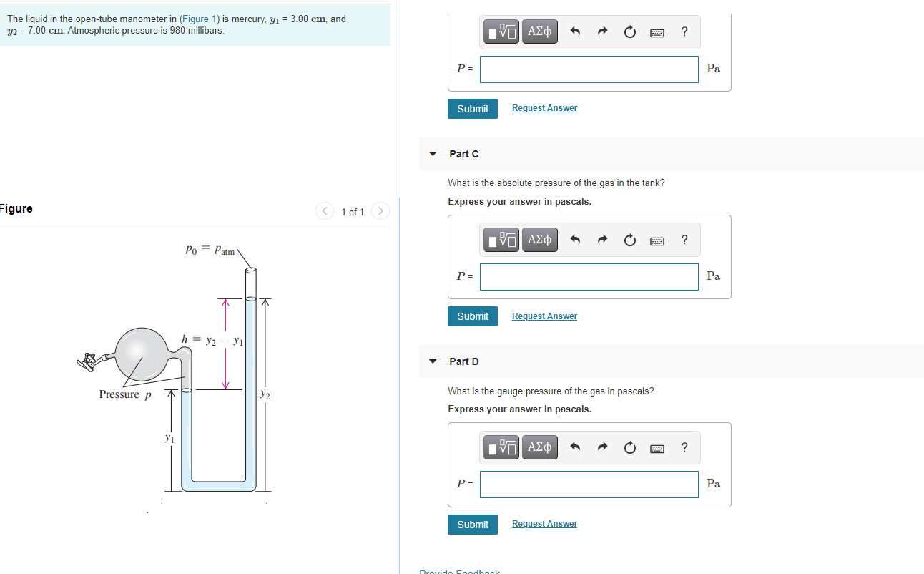Click Request Answer under Part C

point(544,316)
